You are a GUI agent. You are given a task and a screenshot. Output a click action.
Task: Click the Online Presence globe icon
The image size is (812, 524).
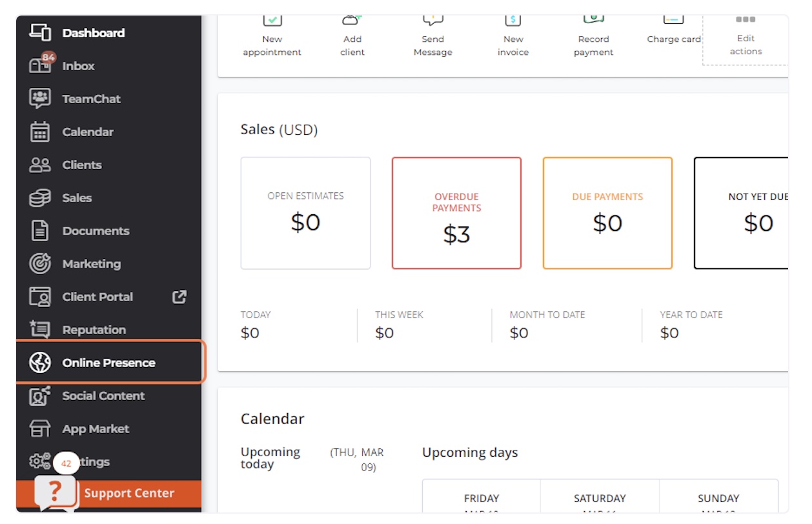pyautogui.click(x=40, y=363)
